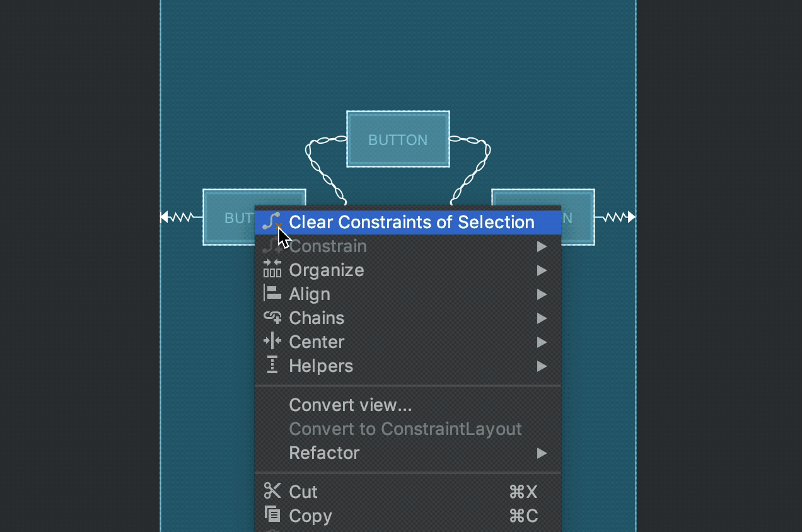Click the Center menu entry
Screen dimensions: 802x532
(x=317, y=342)
